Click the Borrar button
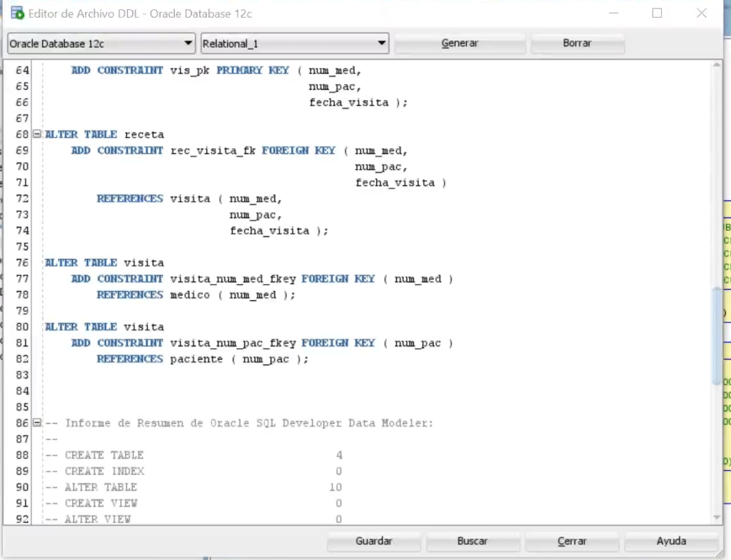The width and height of the screenshot is (731, 560). point(577,44)
